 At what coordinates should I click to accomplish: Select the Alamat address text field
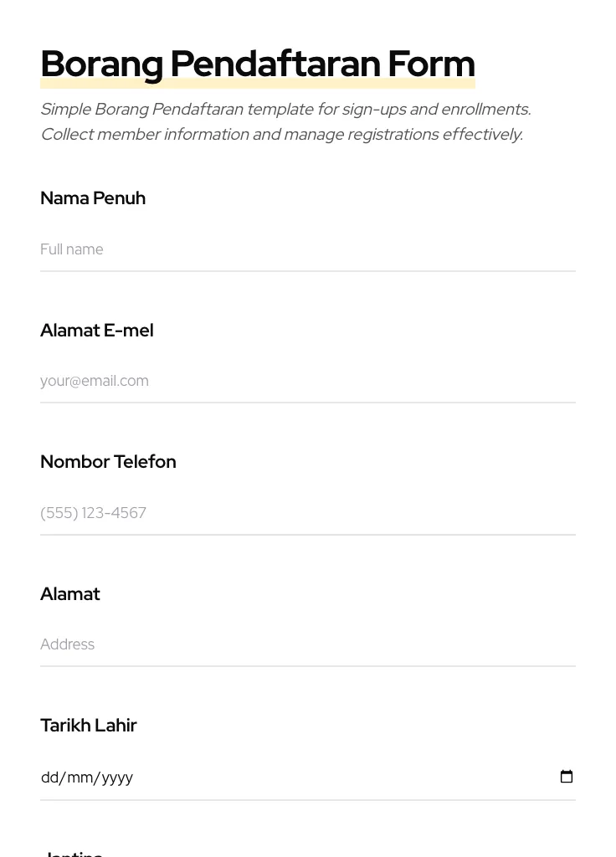307,644
